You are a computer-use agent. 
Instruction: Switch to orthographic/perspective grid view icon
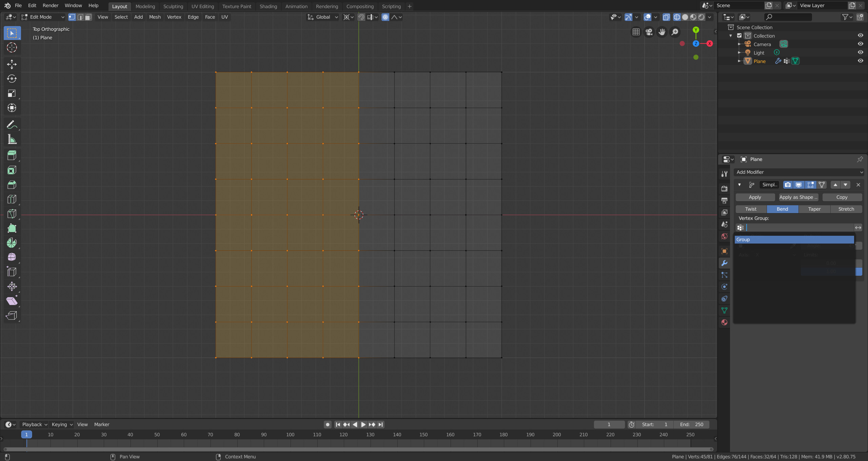[x=636, y=32]
